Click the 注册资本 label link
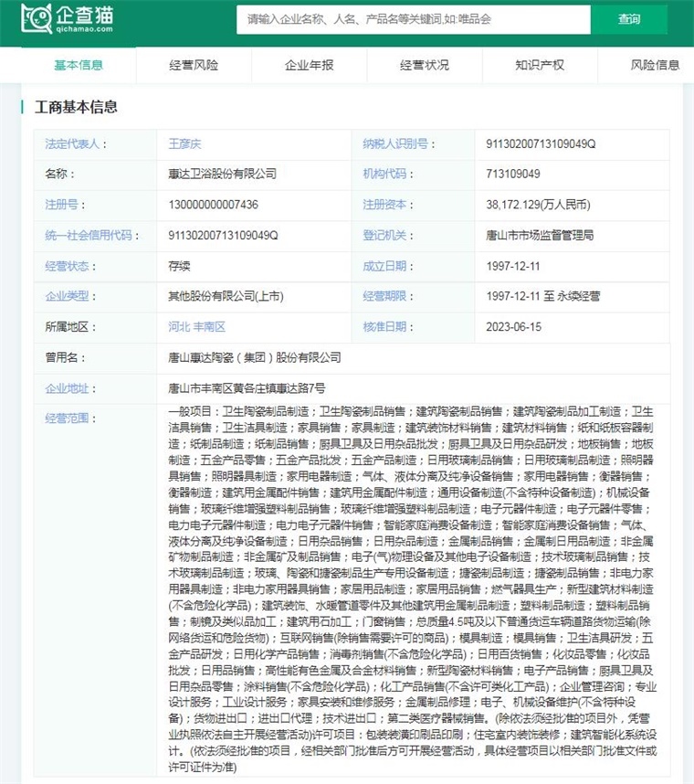The width and height of the screenshot is (694, 784). (x=384, y=205)
